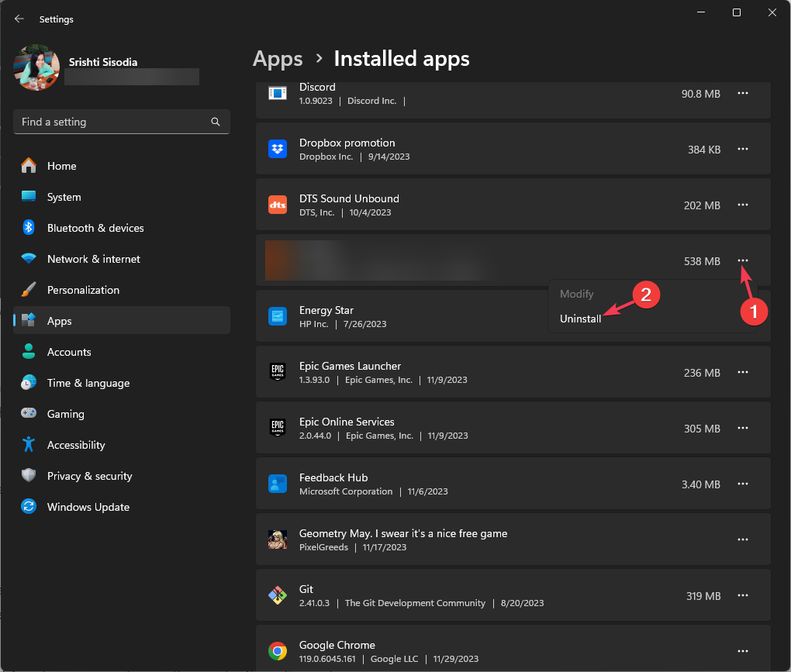The height and width of the screenshot is (672, 791).
Task: Click the Accessibility figure icon
Action: pos(29,444)
